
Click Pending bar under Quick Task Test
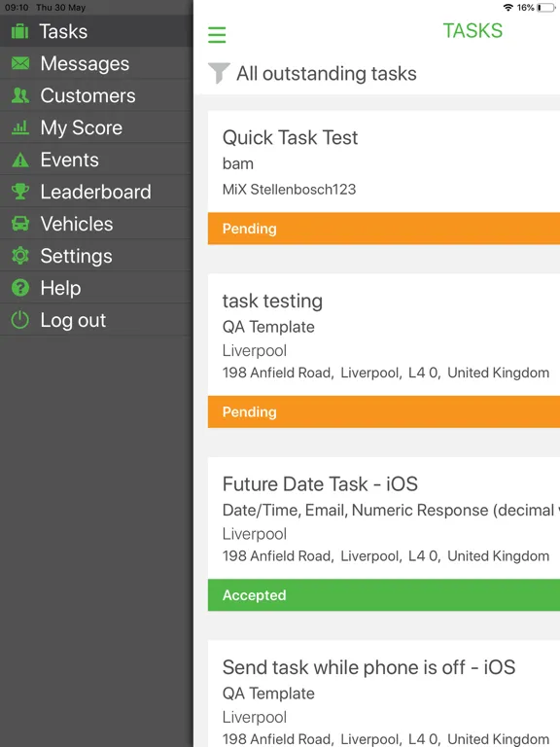[384, 229]
